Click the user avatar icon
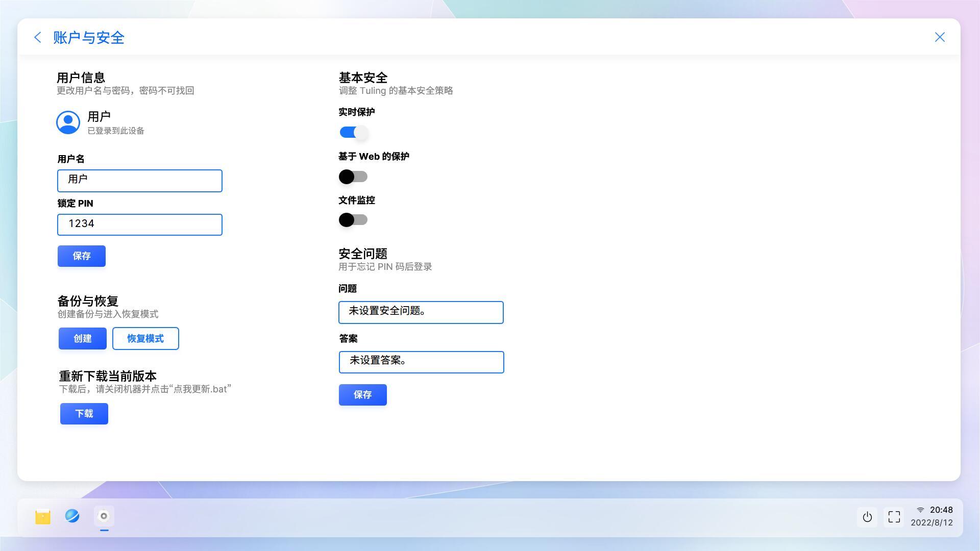The image size is (980, 551). (68, 122)
